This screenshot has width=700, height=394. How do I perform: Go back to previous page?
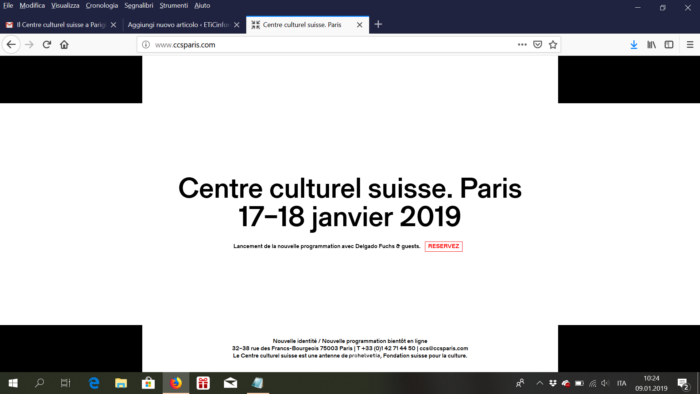[x=11, y=45]
